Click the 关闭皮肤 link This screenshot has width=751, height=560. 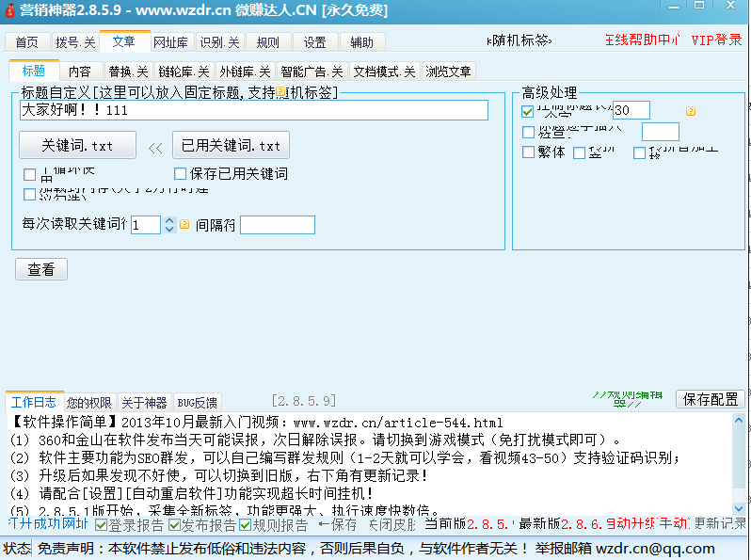392,524
